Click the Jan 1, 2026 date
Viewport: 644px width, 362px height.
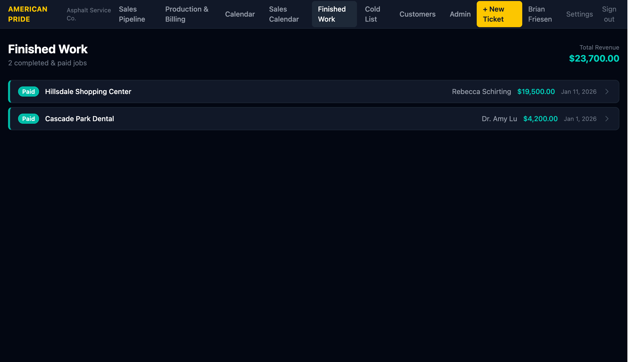pyautogui.click(x=580, y=119)
